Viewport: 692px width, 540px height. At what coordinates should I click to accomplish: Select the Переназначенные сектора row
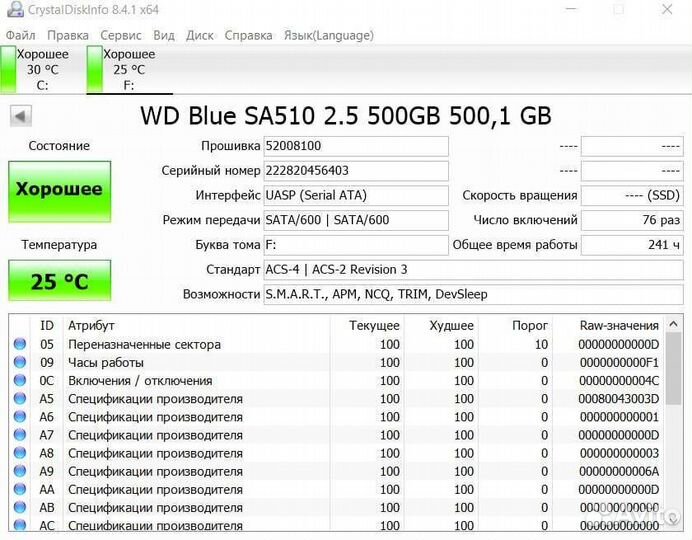[x=336, y=344]
